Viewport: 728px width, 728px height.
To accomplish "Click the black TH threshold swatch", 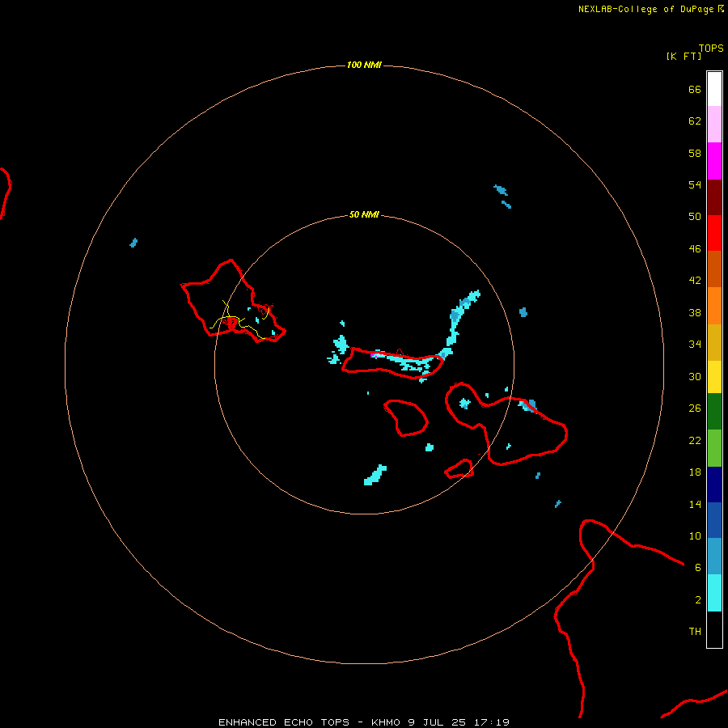I will [x=714, y=629].
